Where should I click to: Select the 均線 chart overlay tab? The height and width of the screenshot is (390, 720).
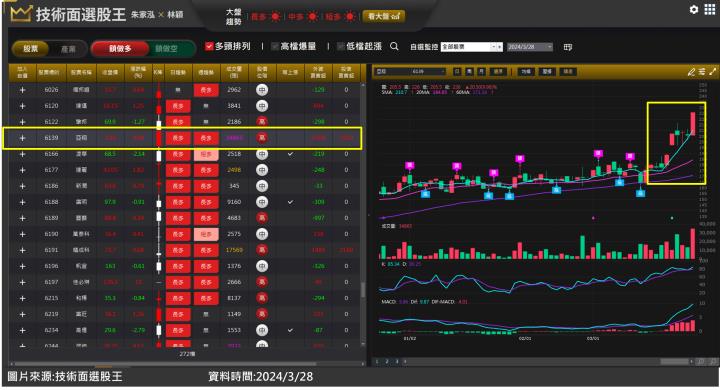click(x=526, y=72)
